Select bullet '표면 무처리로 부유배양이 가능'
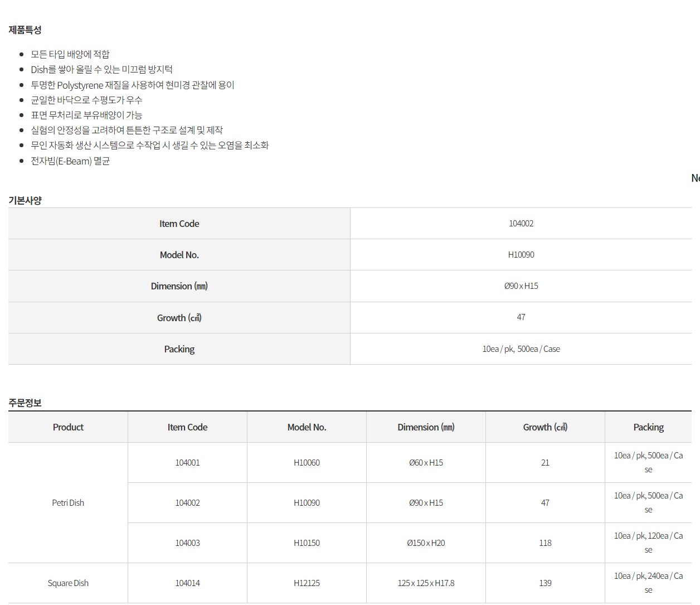Image resolution: width=700 pixels, height=605 pixels. [x=86, y=115]
